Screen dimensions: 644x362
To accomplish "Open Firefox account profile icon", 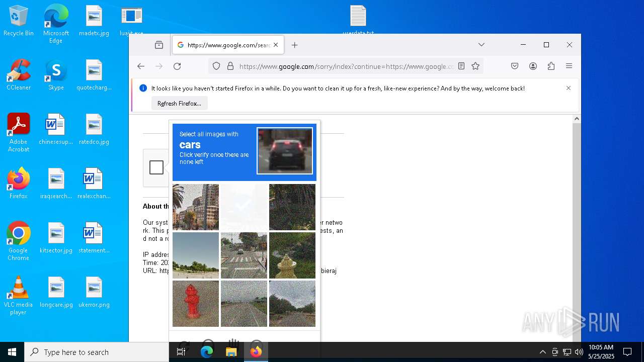I will point(533,66).
